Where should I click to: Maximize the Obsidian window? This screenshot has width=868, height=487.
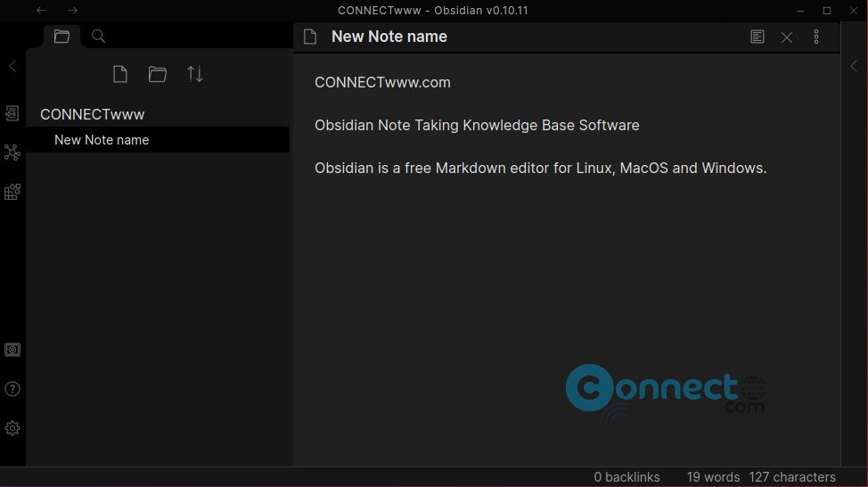(827, 11)
